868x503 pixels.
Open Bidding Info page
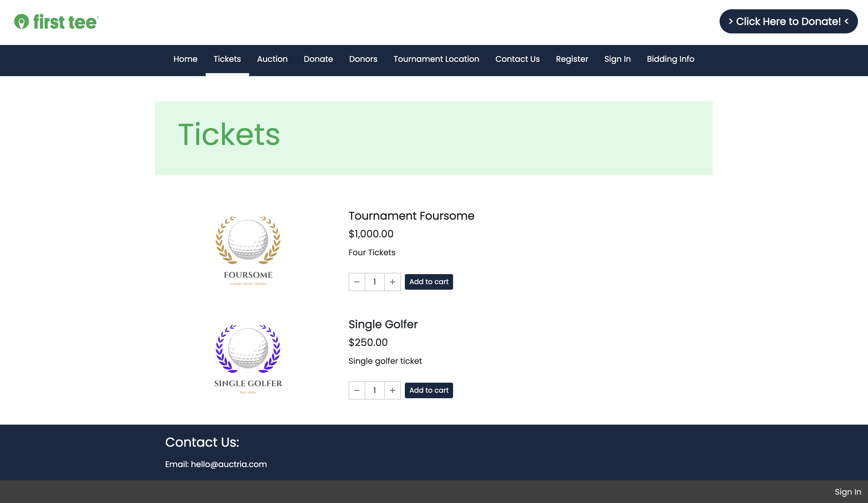coord(670,59)
